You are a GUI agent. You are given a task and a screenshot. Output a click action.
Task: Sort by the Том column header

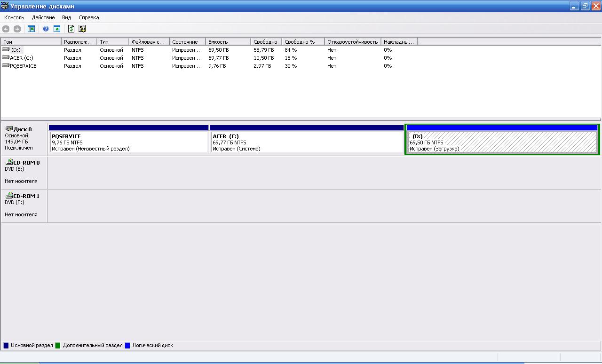click(31, 42)
